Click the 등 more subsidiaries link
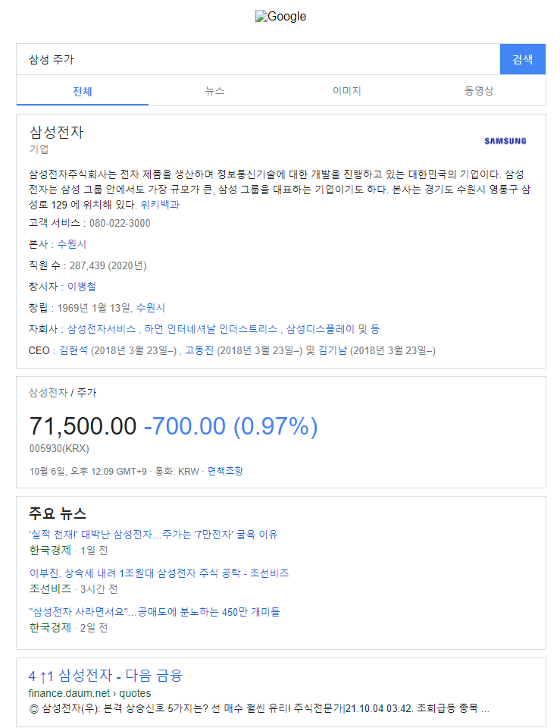 (375, 329)
